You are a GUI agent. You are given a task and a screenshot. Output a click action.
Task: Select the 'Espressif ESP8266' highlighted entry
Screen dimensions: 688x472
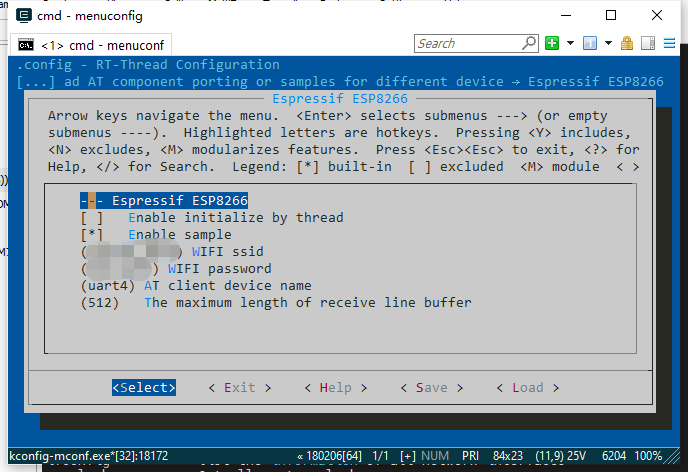[x=164, y=200]
